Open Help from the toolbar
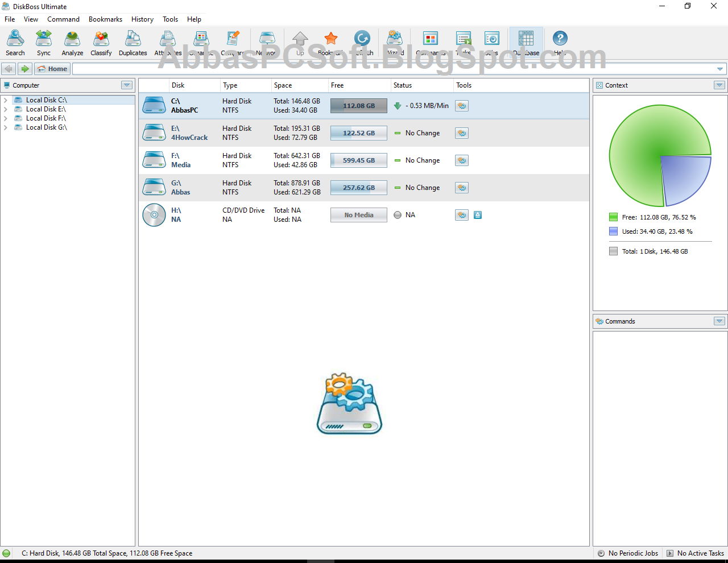Image resolution: width=728 pixels, height=563 pixels. point(560,43)
